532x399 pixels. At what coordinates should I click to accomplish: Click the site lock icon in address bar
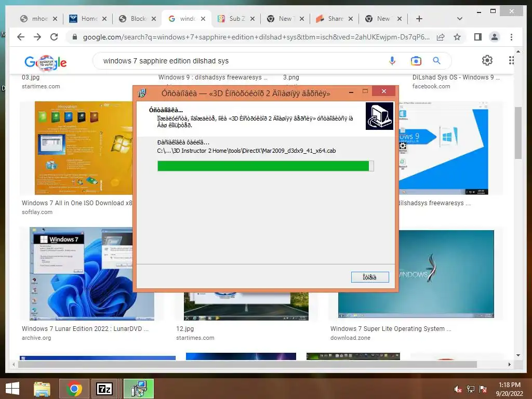pyautogui.click(x=75, y=37)
